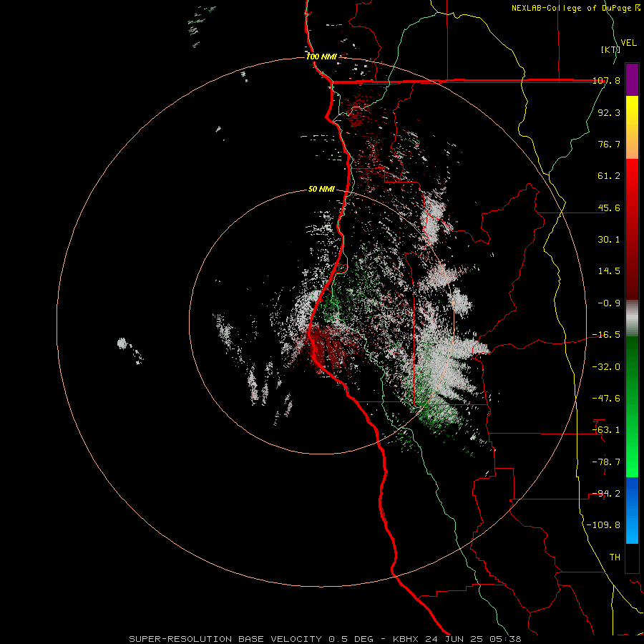644x644 pixels.
Task: Click the TH label beside color bar
Action: click(x=615, y=557)
